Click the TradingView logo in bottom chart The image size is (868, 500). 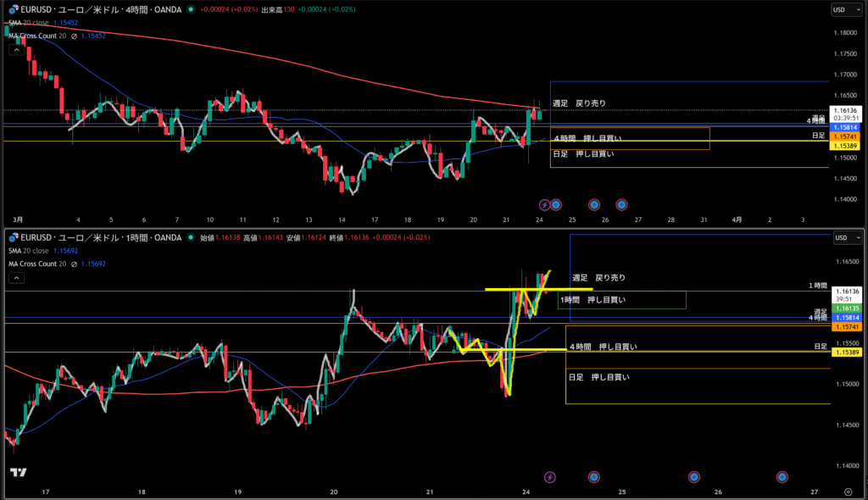17,473
